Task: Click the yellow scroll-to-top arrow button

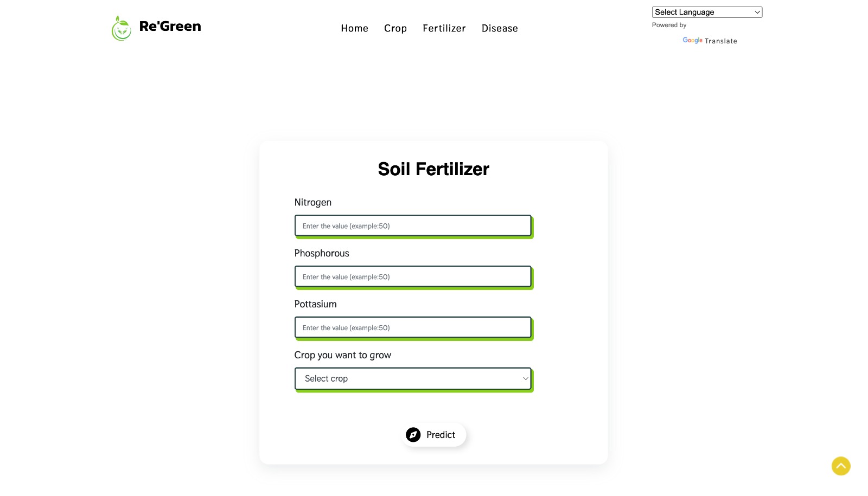Action: pyautogui.click(x=841, y=466)
